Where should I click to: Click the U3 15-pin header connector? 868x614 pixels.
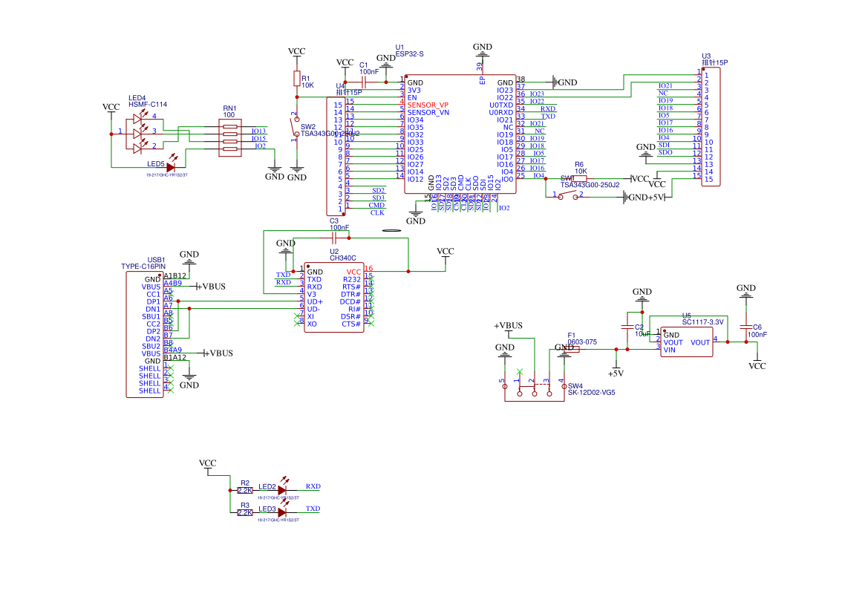click(x=711, y=127)
